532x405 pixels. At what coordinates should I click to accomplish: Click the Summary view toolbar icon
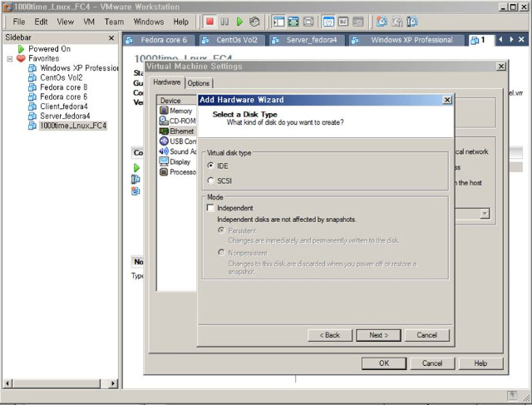[328, 22]
